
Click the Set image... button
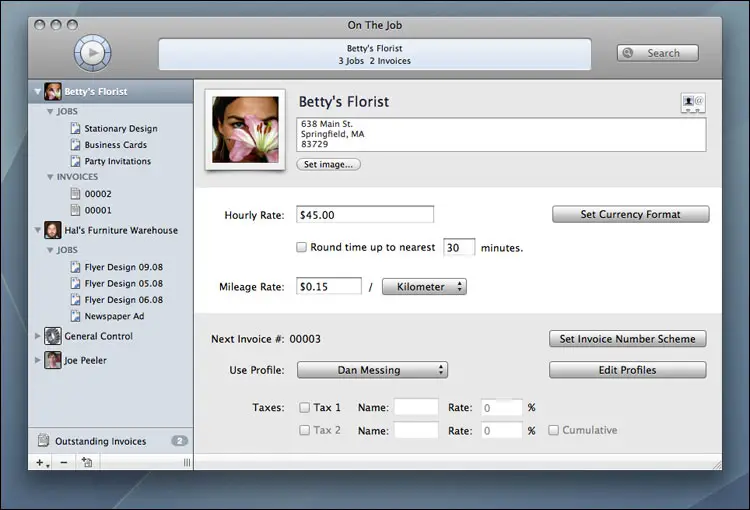(329, 164)
